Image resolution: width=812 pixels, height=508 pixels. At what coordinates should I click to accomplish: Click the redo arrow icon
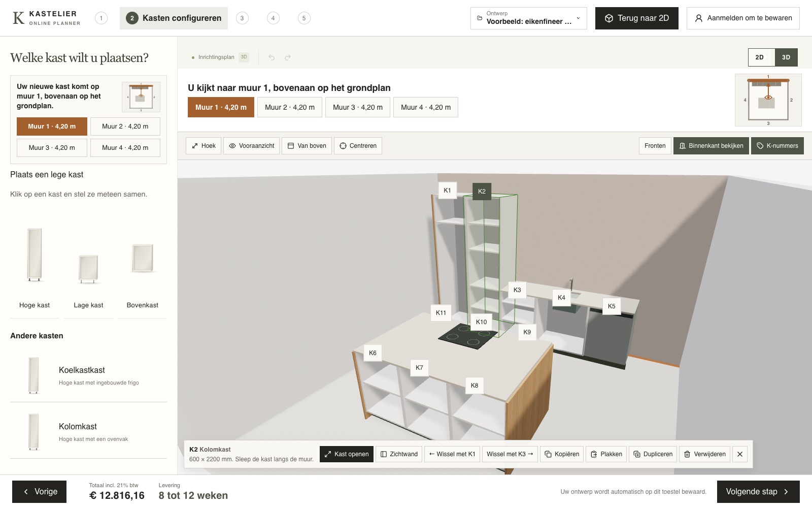pos(288,57)
